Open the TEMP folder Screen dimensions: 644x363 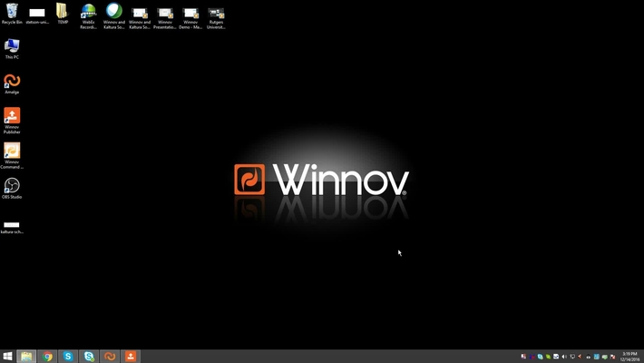[63, 14]
